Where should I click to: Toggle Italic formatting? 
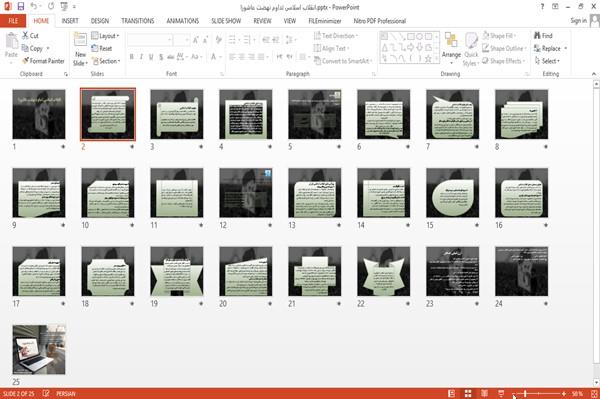coord(141,57)
